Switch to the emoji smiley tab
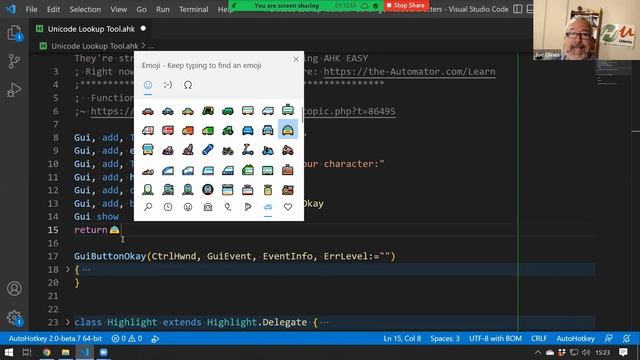640x360 pixels. 148,85
